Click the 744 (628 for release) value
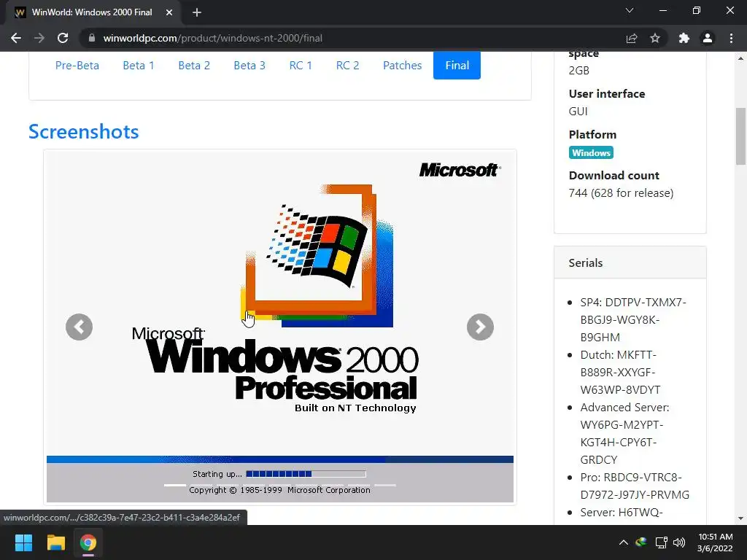 point(621,192)
